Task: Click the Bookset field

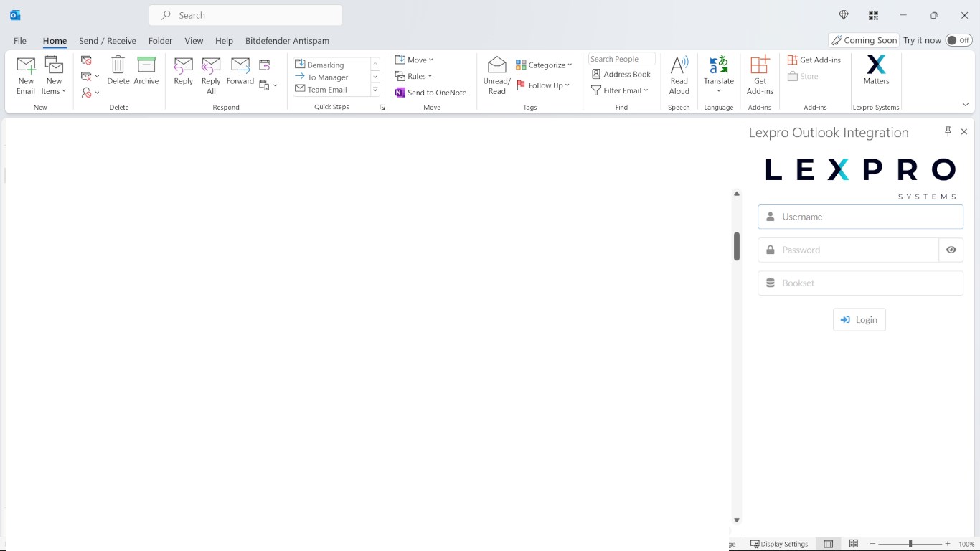Action: coord(860,283)
